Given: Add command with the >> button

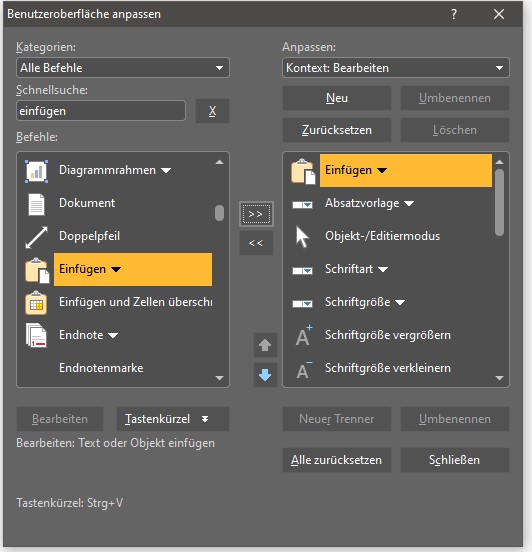Looking at the screenshot, I should pos(256,214).
